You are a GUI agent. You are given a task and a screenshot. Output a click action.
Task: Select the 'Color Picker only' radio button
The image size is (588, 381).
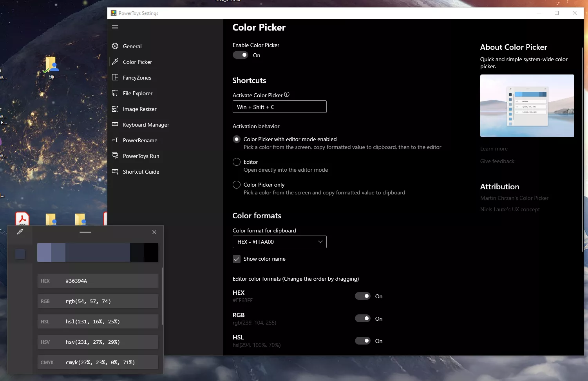coord(237,185)
